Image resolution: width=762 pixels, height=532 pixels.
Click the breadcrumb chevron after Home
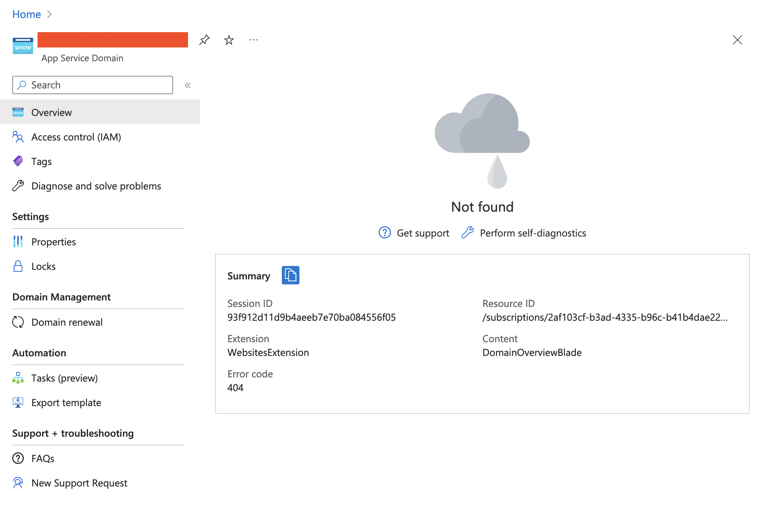[x=49, y=14]
